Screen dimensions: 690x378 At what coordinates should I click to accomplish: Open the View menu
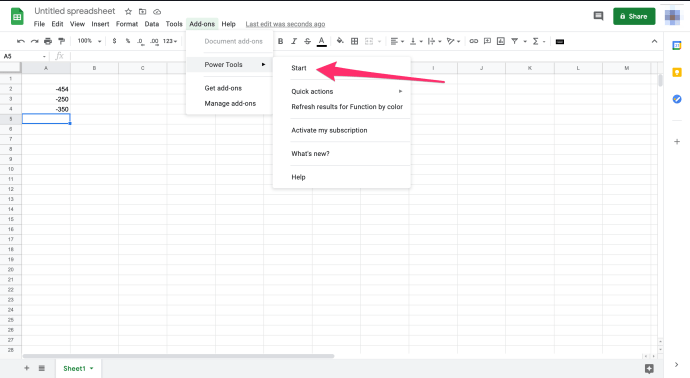(77, 24)
